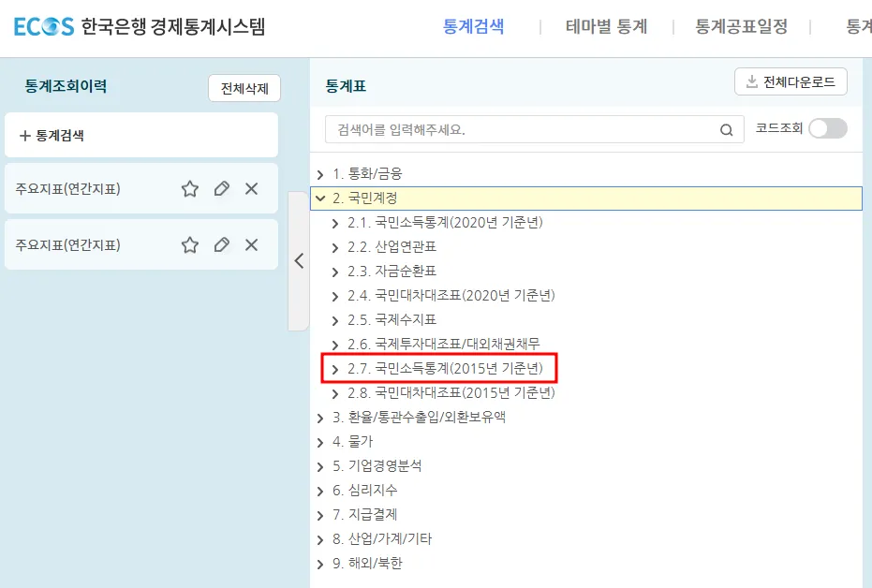
Task: Expand 9. 해외/북한 chevron
Action: (319, 564)
